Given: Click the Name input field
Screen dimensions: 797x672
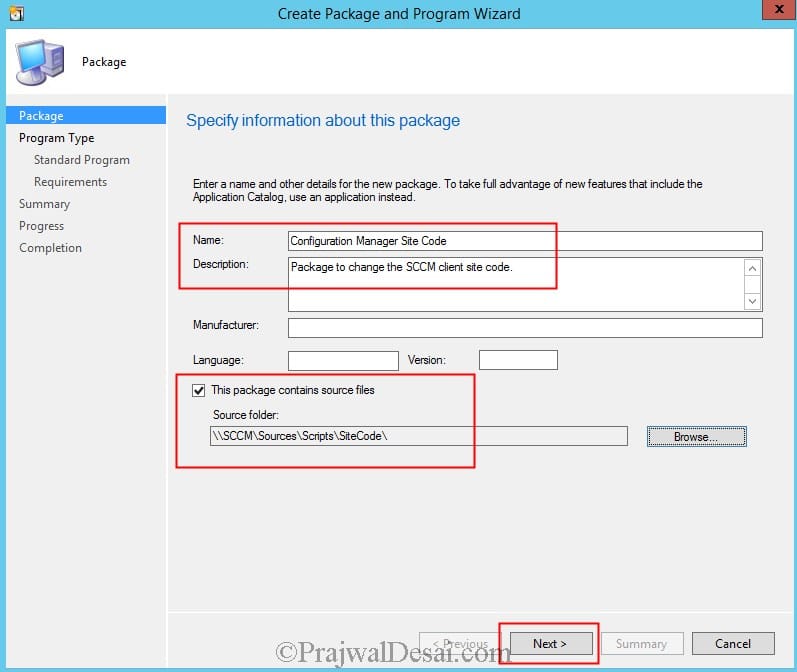Looking at the screenshot, I should pyautogui.click(x=525, y=241).
